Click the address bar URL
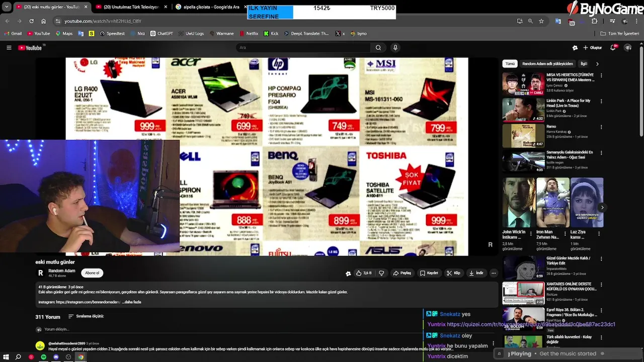644x362 pixels. (x=103, y=21)
